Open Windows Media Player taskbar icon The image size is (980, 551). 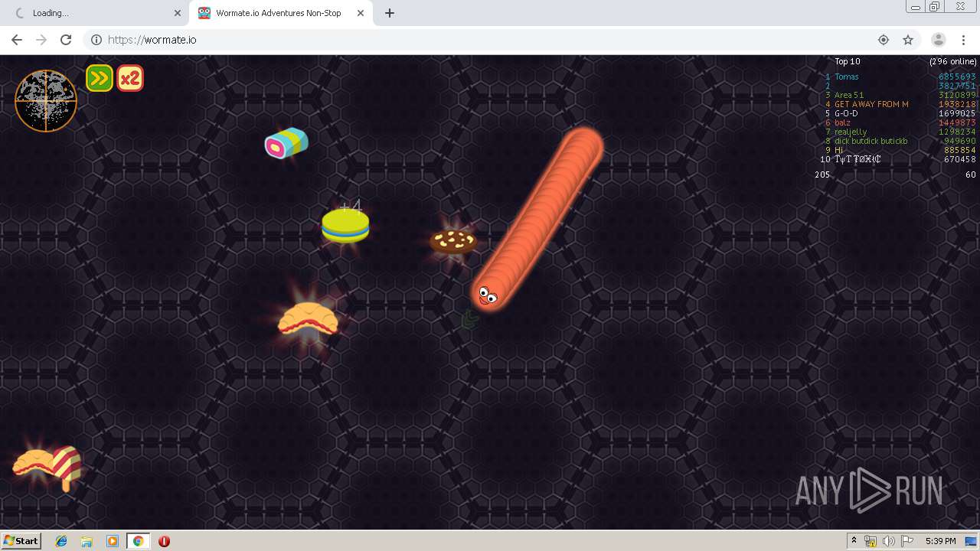[113, 541]
